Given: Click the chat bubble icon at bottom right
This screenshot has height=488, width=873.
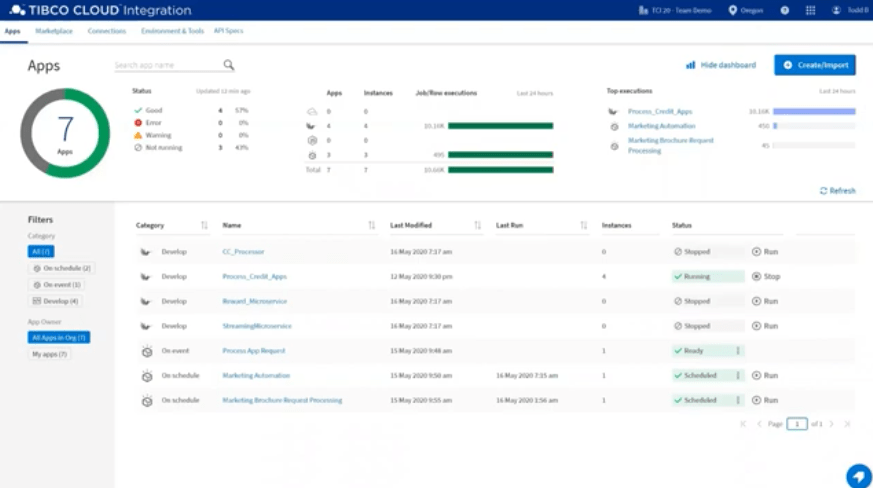Looking at the screenshot, I should pos(857,475).
